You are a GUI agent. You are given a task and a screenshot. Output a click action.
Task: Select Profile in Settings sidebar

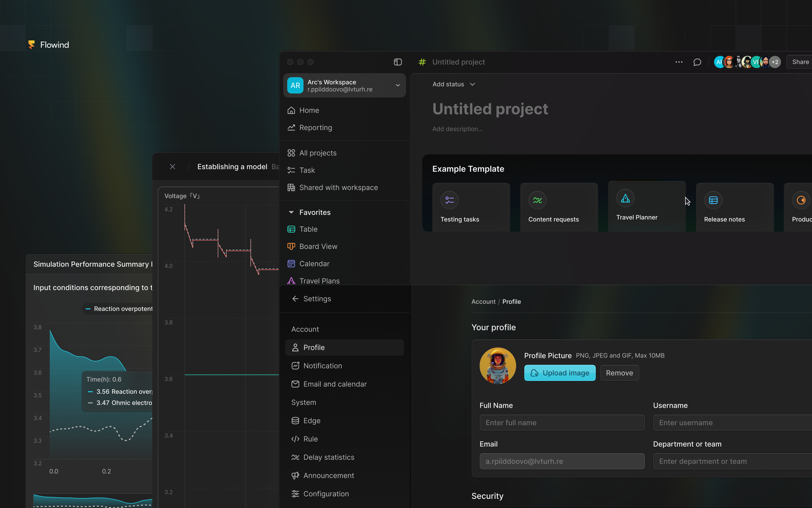click(x=345, y=347)
